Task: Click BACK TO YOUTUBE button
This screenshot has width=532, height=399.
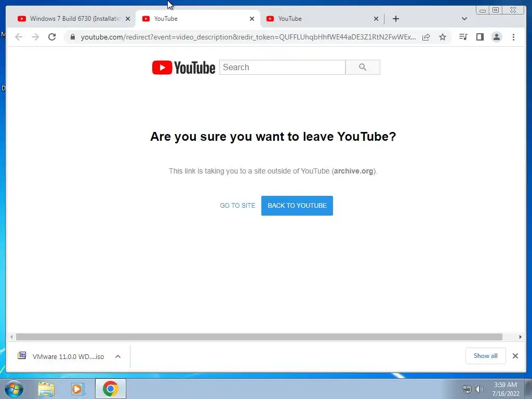Action: 297,206
